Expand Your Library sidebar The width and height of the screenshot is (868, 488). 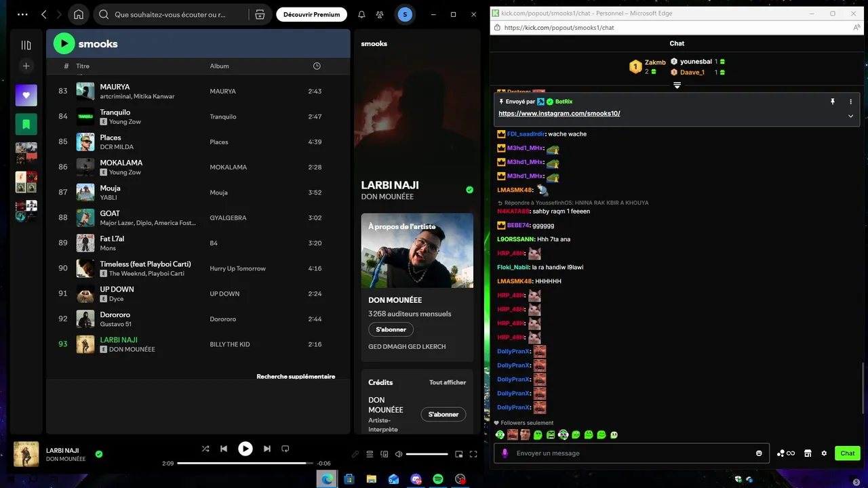pos(26,45)
